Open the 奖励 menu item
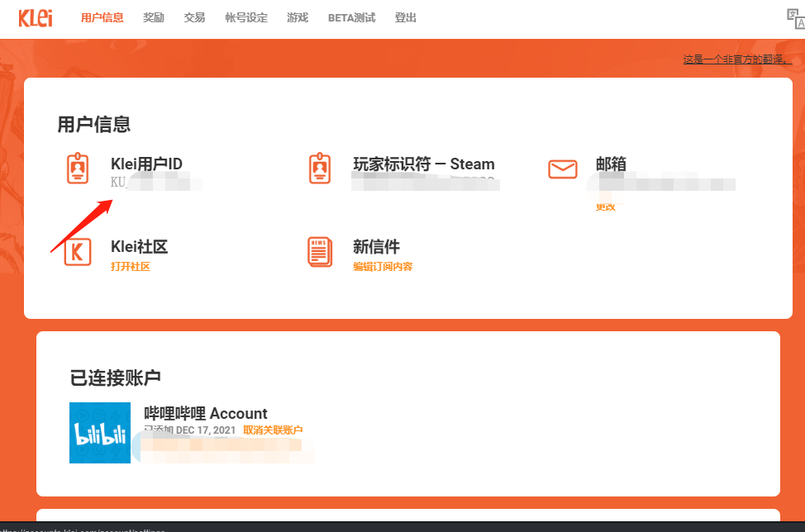 [154, 18]
